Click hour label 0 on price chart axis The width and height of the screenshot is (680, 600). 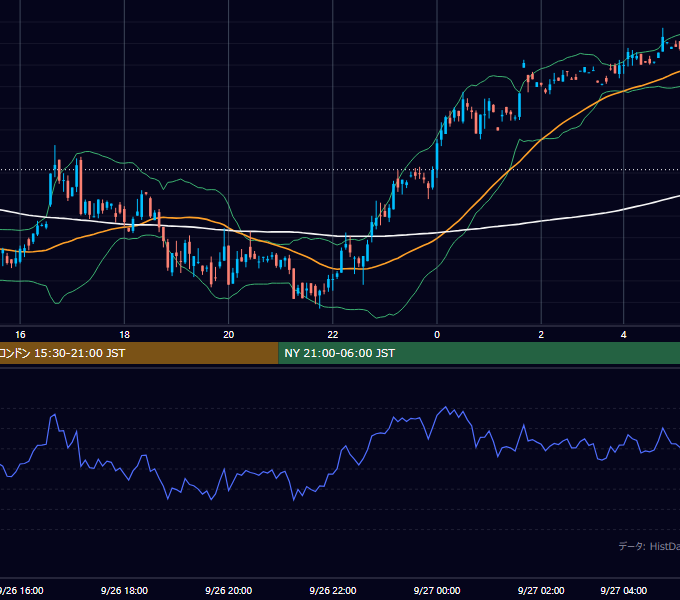click(437, 335)
